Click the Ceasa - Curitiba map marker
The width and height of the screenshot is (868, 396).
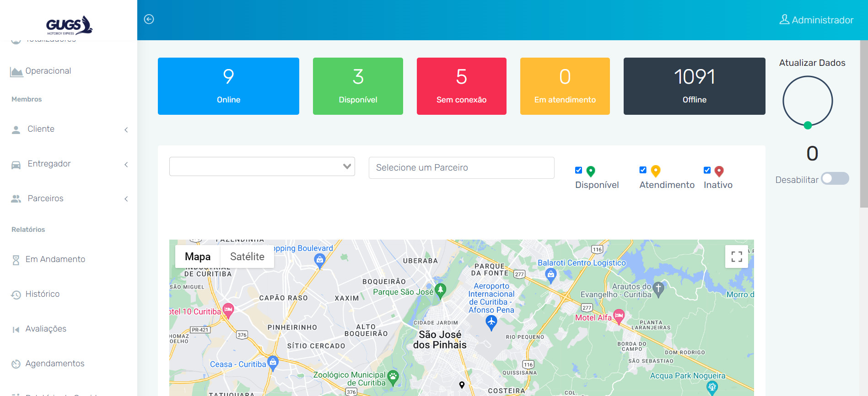click(273, 362)
